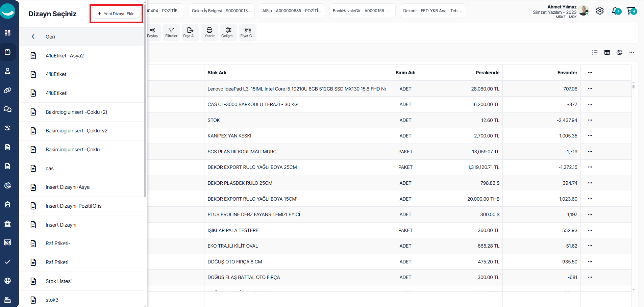Go back with the Geri chevron
This screenshot has width=644, height=307.
point(33,37)
